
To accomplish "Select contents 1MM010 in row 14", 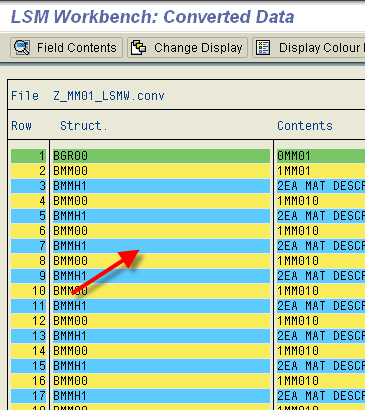I will pyautogui.click(x=321, y=351).
